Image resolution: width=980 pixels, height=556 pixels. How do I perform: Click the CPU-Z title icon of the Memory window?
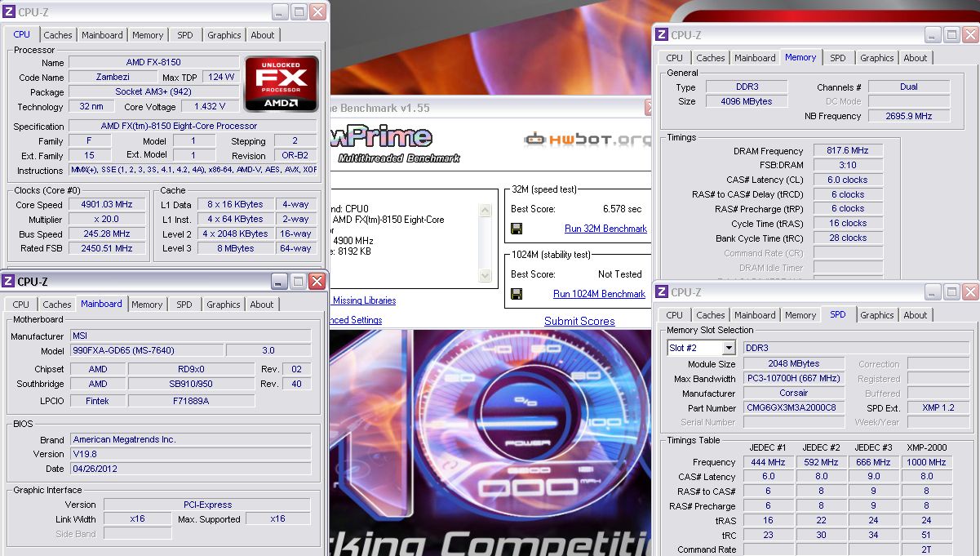pyautogui.click(x=661, y=35)
